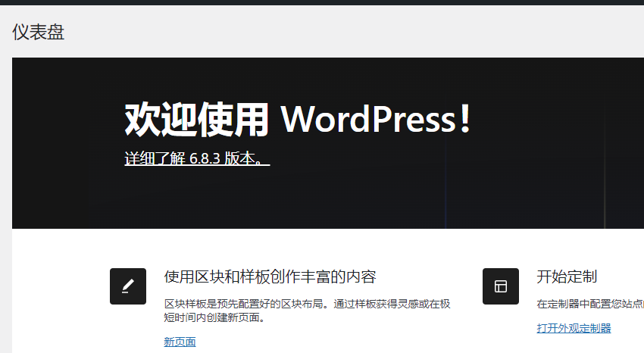This screenshot has height=353, width=644.
Task: Click the gray area right of 仪表盘
Action: pyautogui.click(x=341, y=32)
